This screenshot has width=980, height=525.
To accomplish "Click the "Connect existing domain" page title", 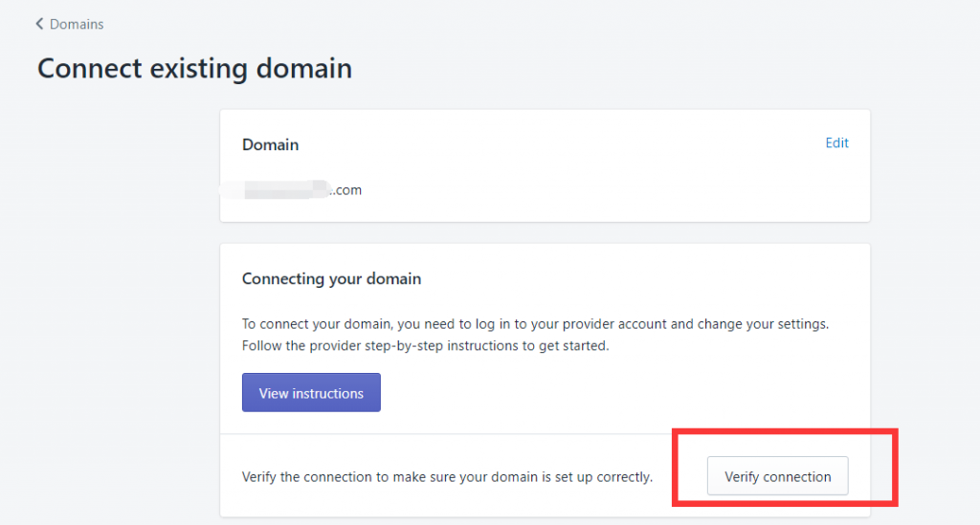I will 194,69.
